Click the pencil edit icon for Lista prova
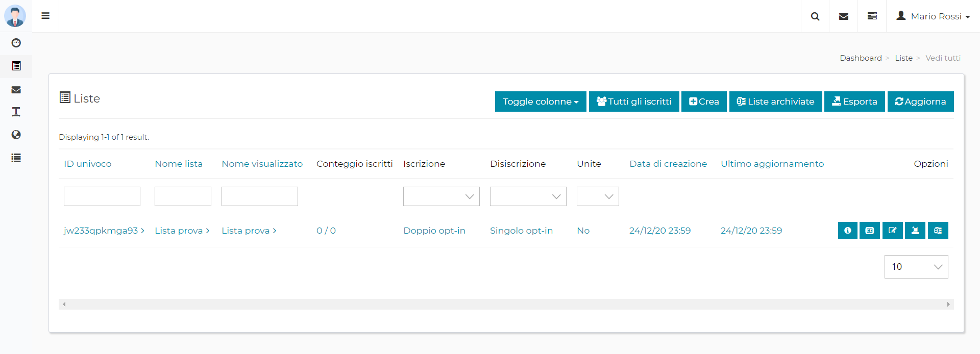Image resolution: width=980 pixels, height=354 pixels. pyautogui.click(x=893, y=231)
